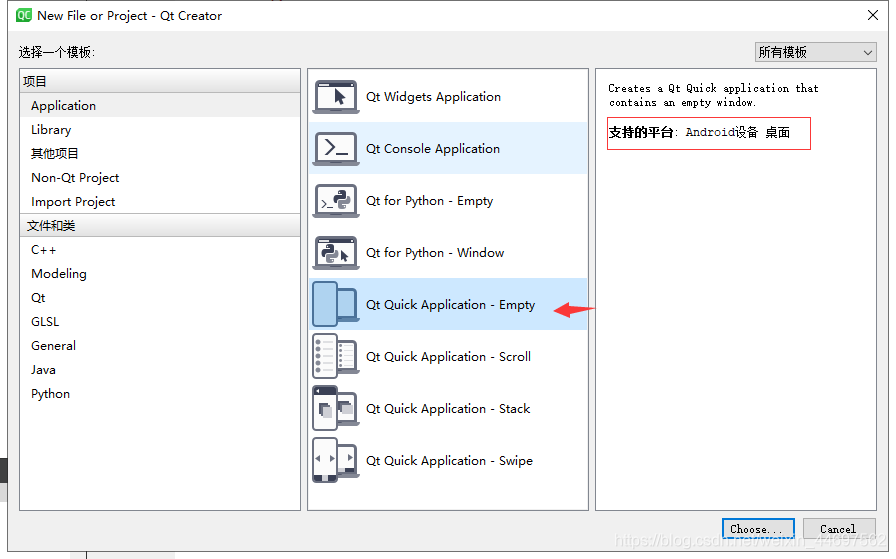Select the Modeling file category
The height and width of the screenshot is (559, 896).
point(160,274)
